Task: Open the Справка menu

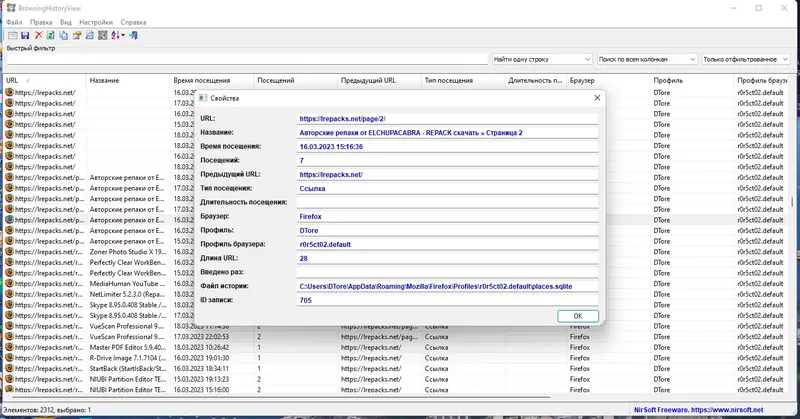Action: [133, 22]
